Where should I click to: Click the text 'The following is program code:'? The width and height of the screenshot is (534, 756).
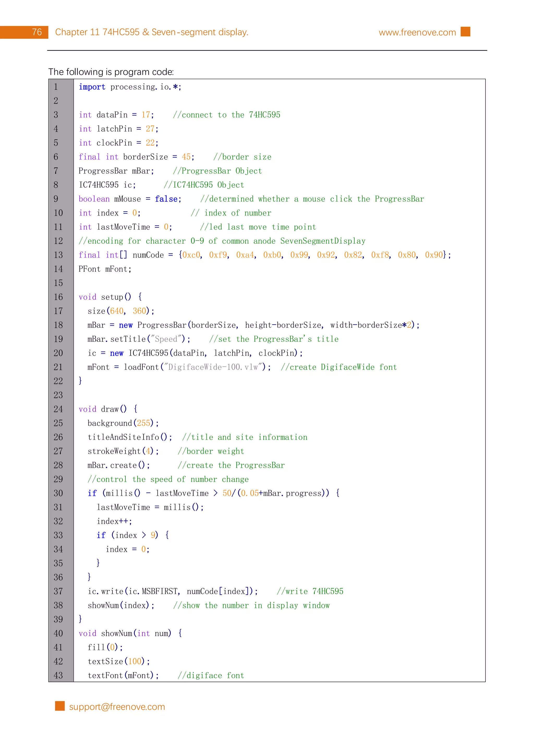click(x=111, y=72)
